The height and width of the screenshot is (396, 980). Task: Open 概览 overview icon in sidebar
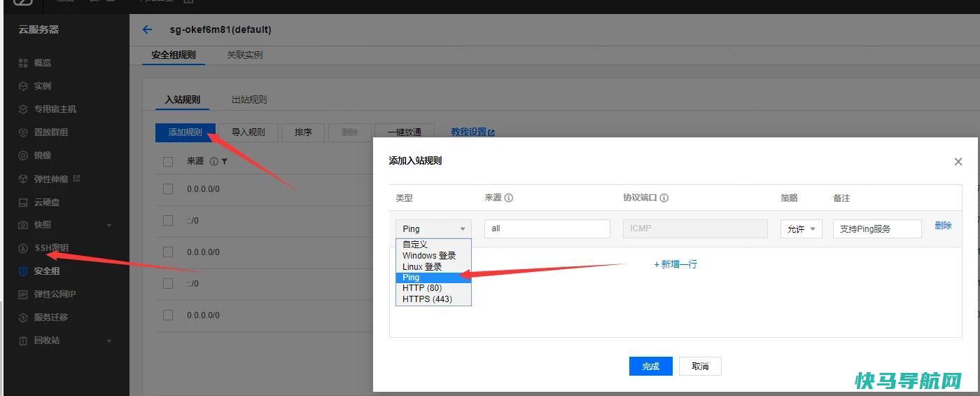coord(23,63)
